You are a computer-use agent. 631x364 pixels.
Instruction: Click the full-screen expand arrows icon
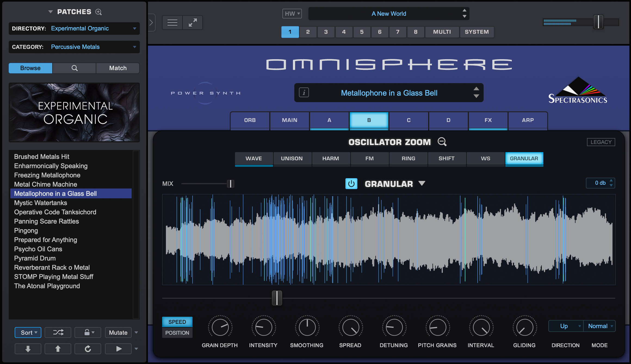click(x=193, y=22)
